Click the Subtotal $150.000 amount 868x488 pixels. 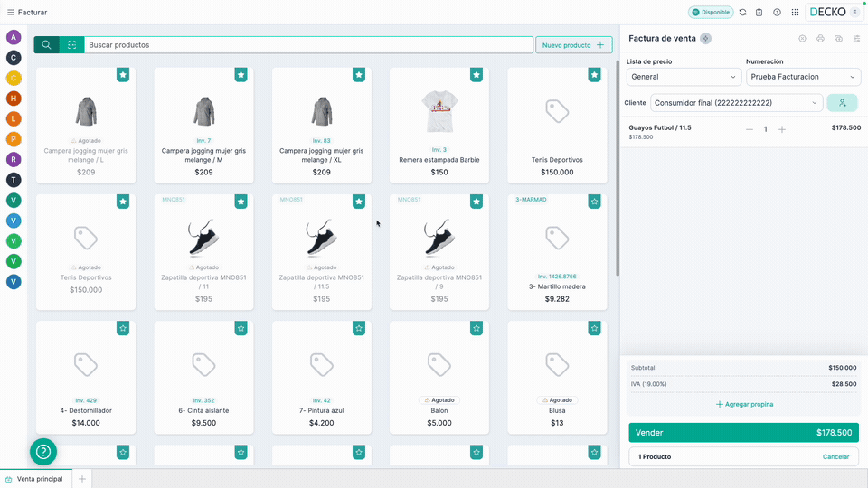[x=842, y=368]
